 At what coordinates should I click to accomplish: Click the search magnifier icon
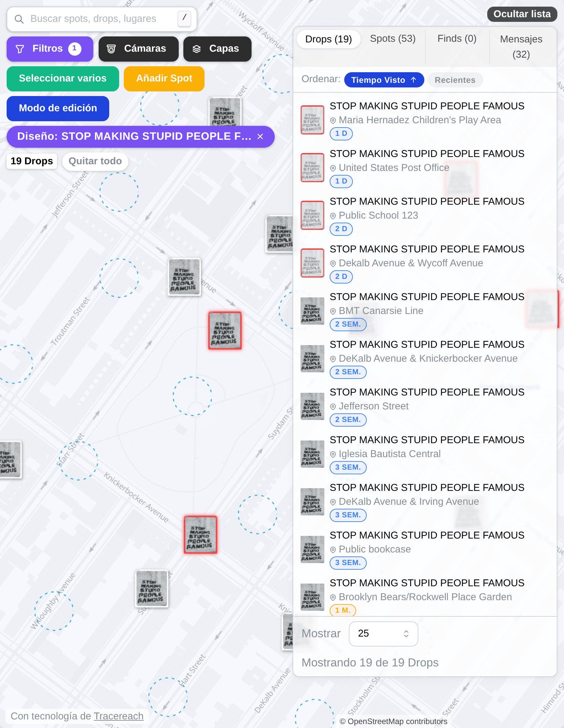[x=19, y=19]
